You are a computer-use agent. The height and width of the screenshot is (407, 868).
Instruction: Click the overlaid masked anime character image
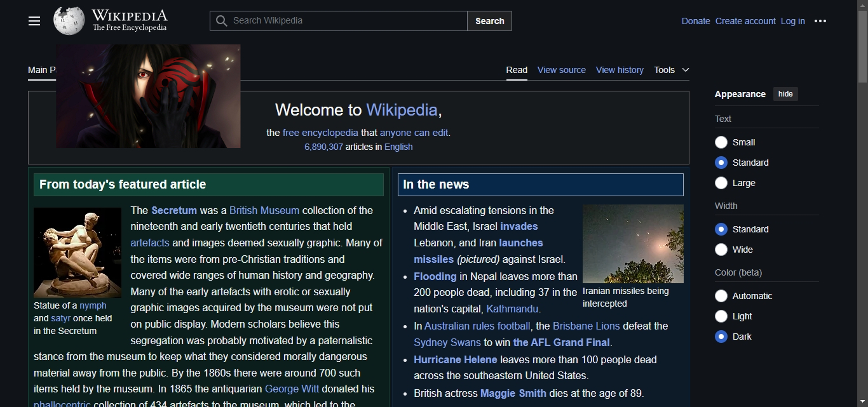pyautogui.click(x=148, y=96)
